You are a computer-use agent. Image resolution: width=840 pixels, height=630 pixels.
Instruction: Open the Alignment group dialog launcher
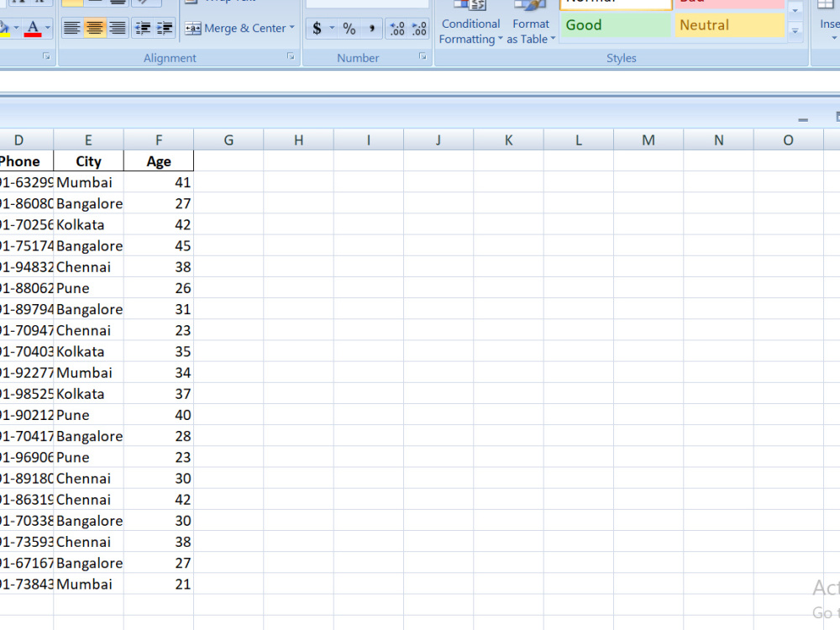coord(291,56)
